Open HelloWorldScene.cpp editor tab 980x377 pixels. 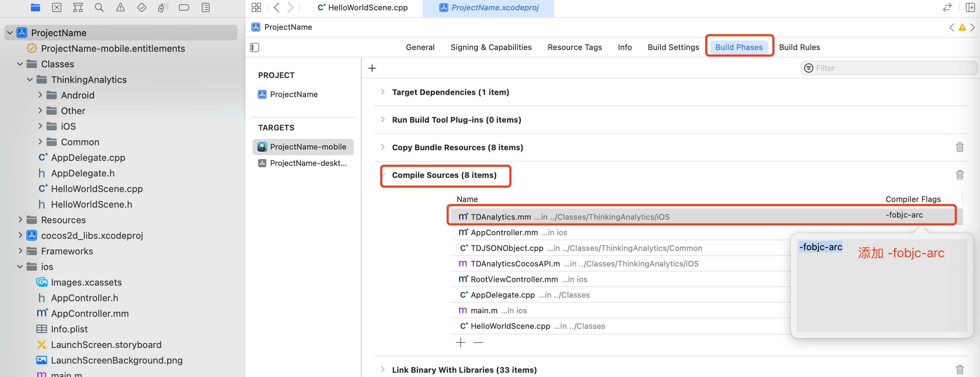pyautogui.click(x=363, y=7)
